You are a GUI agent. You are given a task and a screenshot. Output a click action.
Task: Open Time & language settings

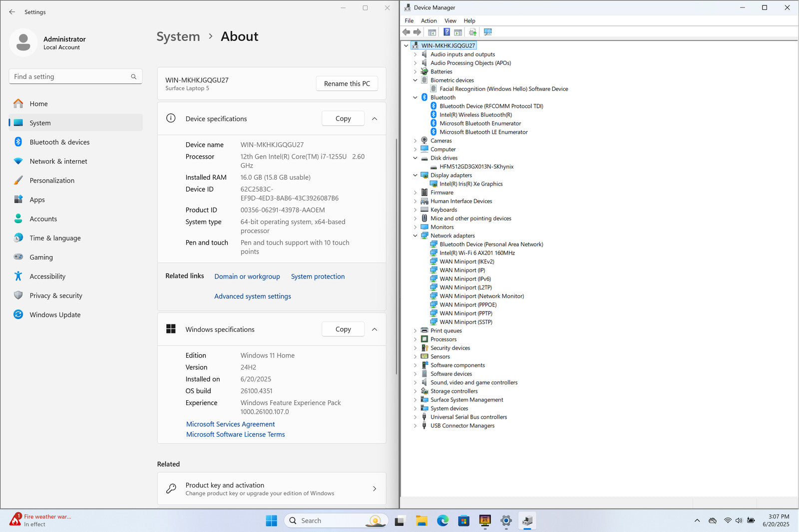tap(76, 238)
